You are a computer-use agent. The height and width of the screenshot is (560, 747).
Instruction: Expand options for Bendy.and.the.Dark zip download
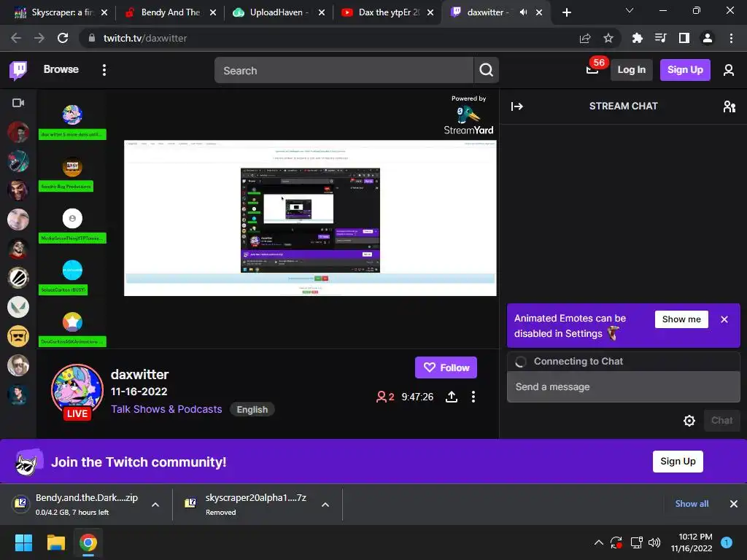[x=155, y=505]
